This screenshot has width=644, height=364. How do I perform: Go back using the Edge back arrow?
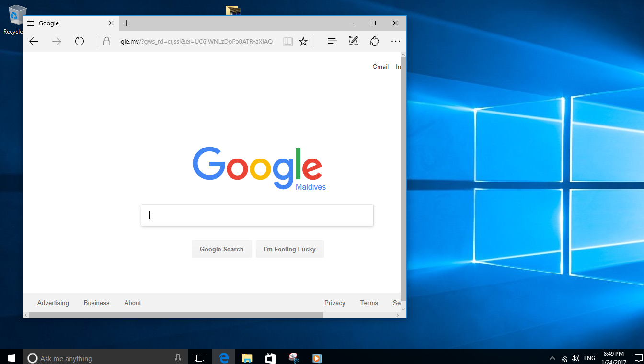coord(34,42)
